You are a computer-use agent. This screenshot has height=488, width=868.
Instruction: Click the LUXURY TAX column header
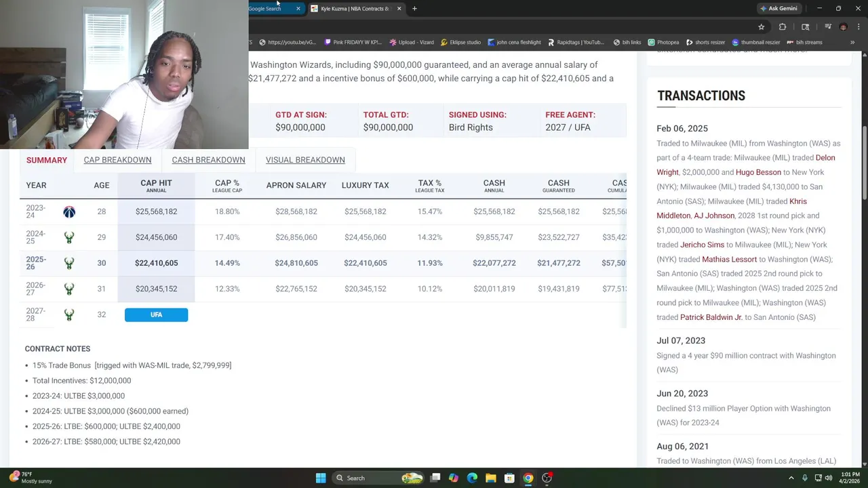click(x=365, y=185)
